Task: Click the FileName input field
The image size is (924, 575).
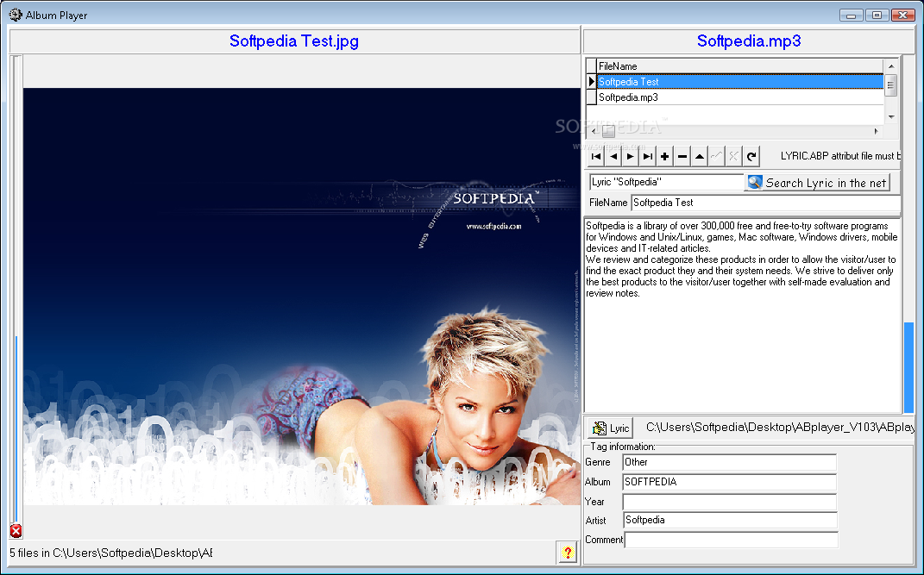Action: click(x=765, y=203)
